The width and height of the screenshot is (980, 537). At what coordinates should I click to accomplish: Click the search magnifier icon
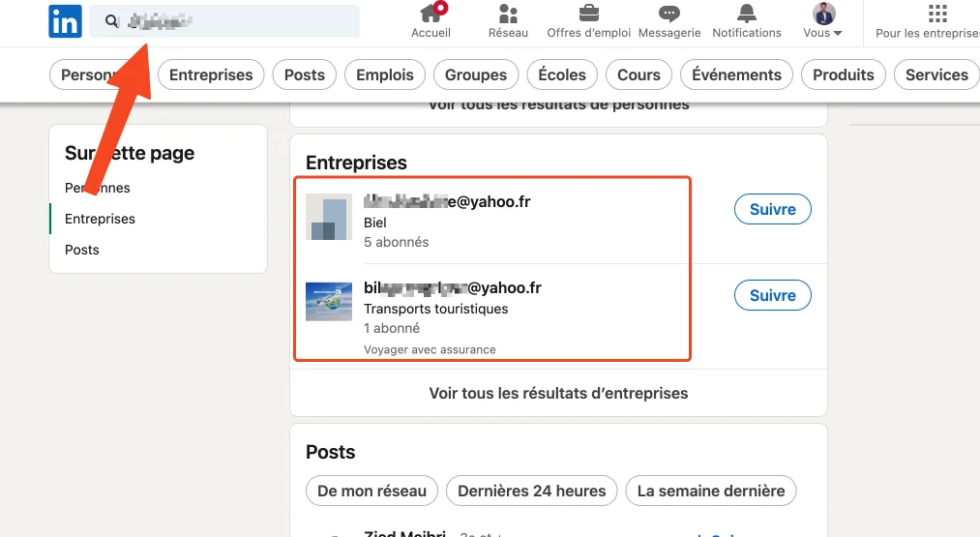[x=111, y=21]
